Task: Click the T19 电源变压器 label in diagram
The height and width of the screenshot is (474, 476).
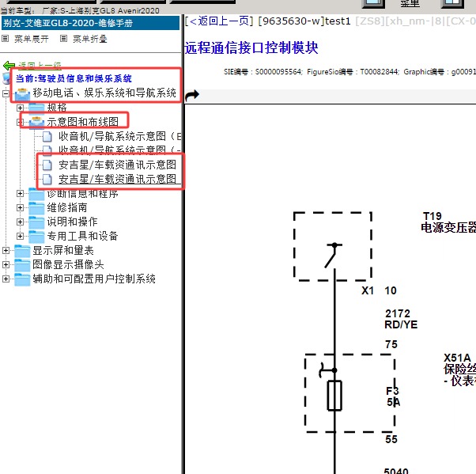Action: 448,222
